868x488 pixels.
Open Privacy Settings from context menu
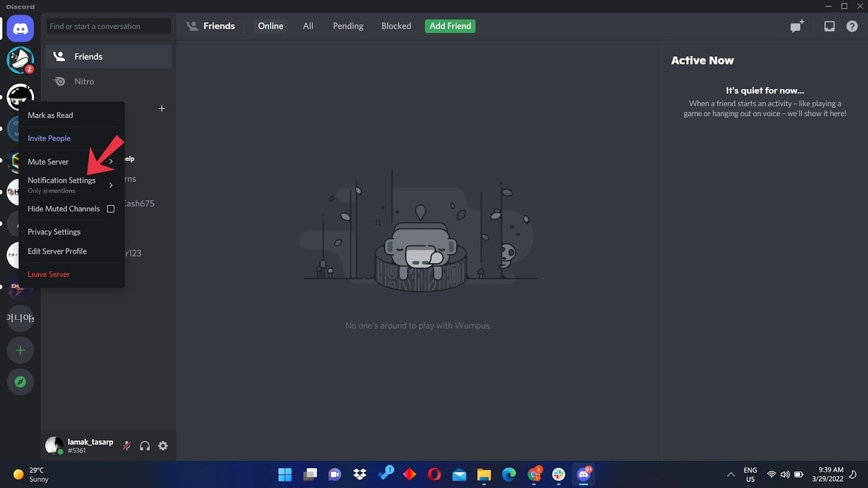(x=72, y=232)
